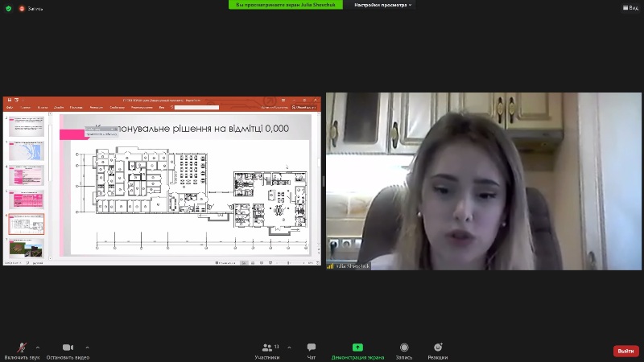644x362 pixels.
Task: Click Общий доступ share button in PowerPoint
Action: click(x=304, y=108)
